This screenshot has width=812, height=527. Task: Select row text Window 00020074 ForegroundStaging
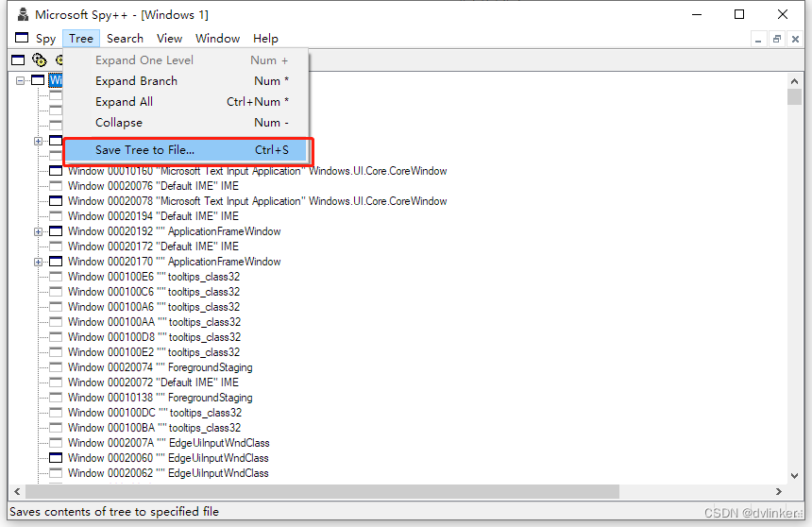pos(160,367)
